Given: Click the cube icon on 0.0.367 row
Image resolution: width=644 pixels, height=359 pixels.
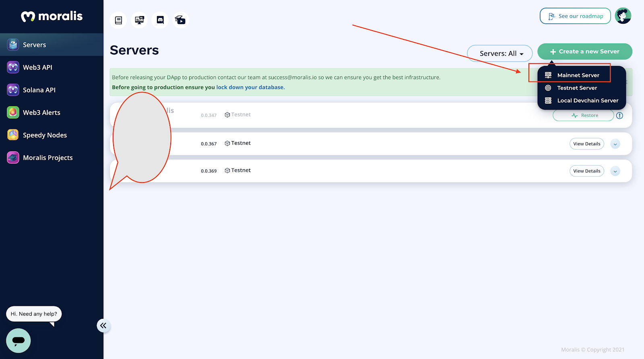Looking at the screenshot, I should (x=227, y=143).
